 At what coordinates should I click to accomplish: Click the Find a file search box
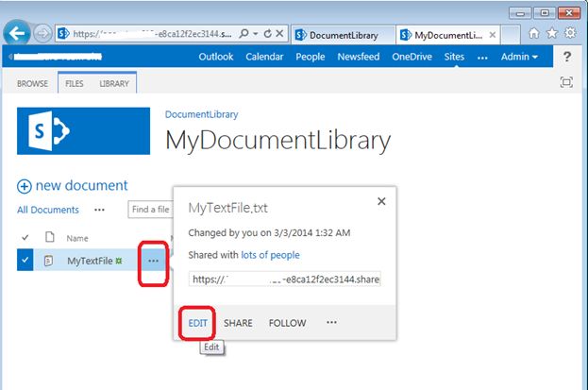pyautogui.click(x=150, y=210)
